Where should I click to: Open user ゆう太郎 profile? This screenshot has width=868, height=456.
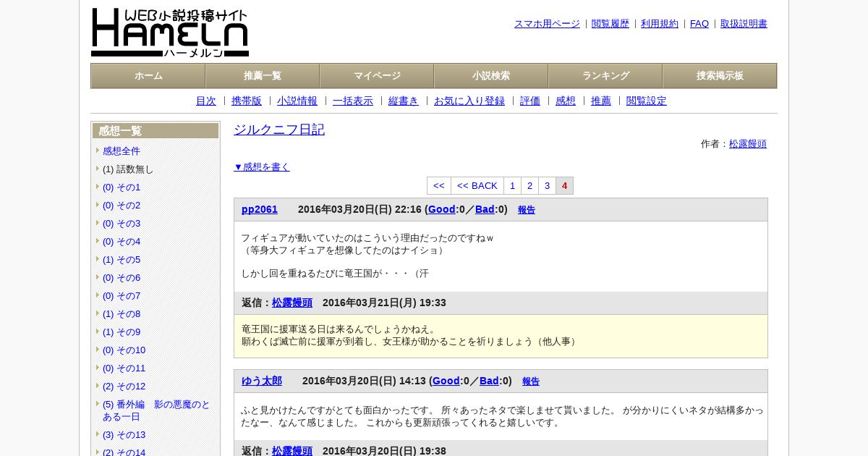(x=262, y=381)
